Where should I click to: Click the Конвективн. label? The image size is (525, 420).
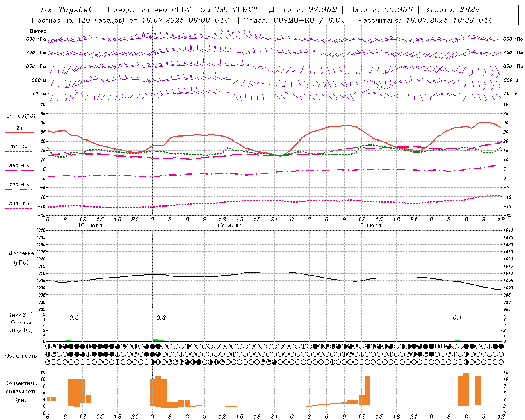(x=21, y=383)
